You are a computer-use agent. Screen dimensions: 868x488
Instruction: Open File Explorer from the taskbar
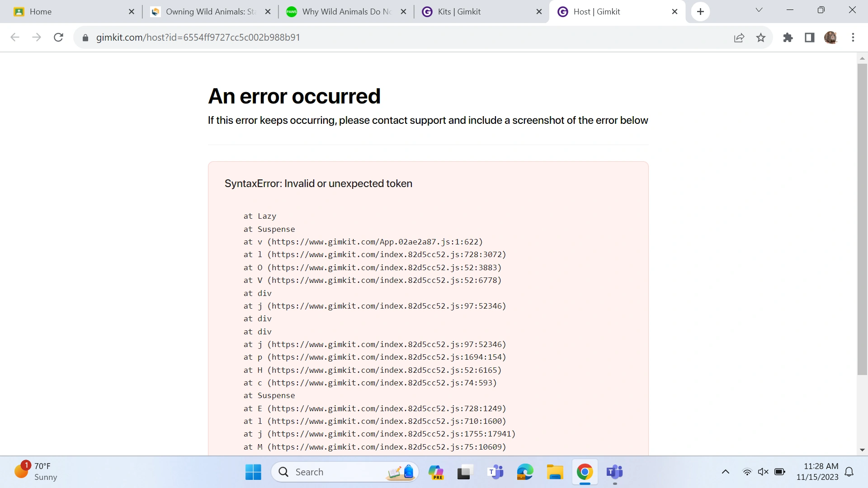click(555, 471)
